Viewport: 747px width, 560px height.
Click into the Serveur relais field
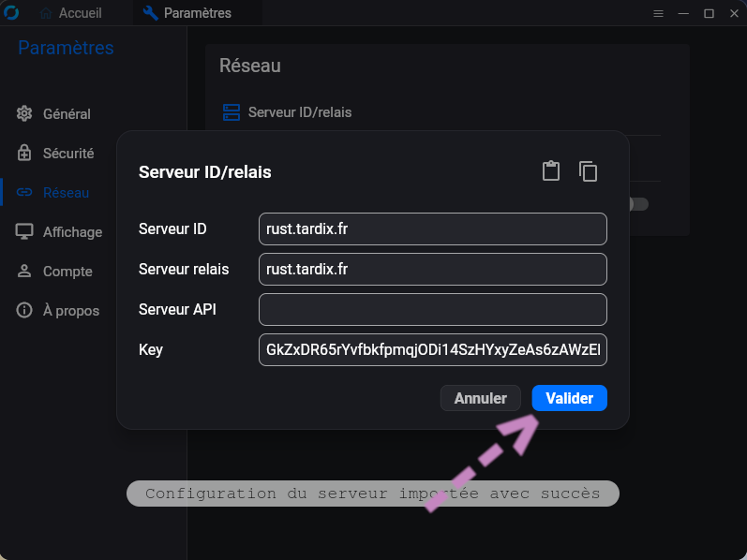[432, 270]
